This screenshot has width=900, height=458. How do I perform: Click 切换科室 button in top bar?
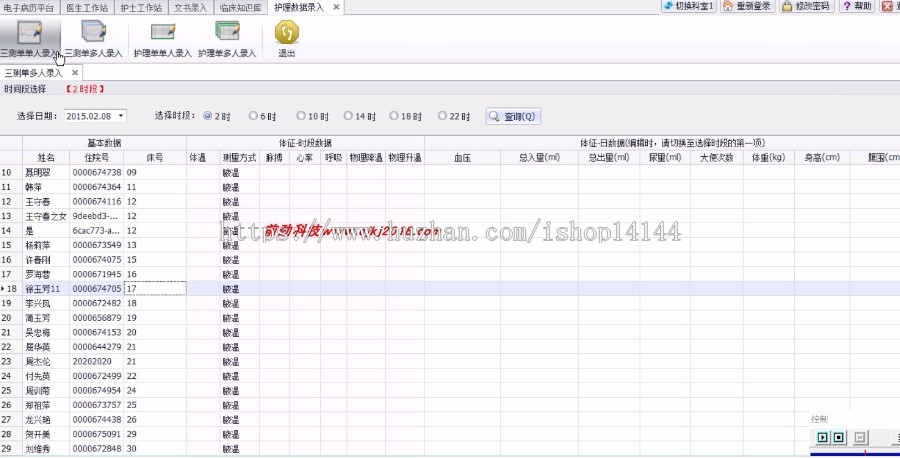[x=688, y=6]
